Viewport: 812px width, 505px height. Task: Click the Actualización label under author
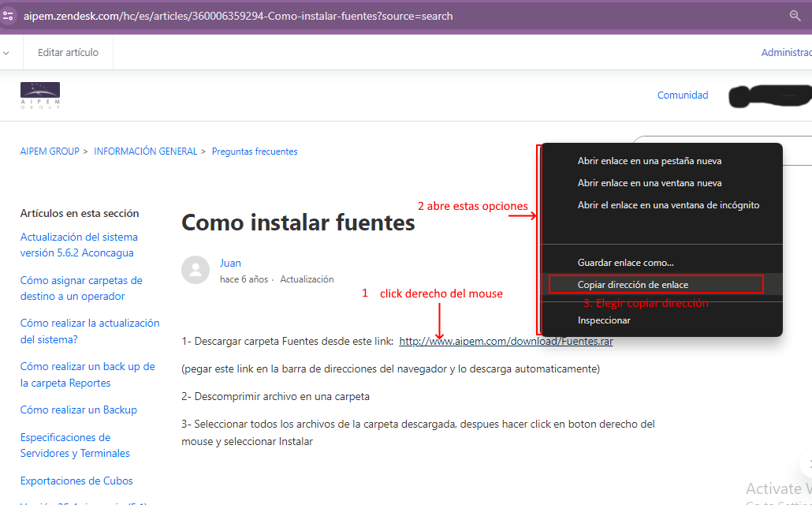(x=307, y=279)
